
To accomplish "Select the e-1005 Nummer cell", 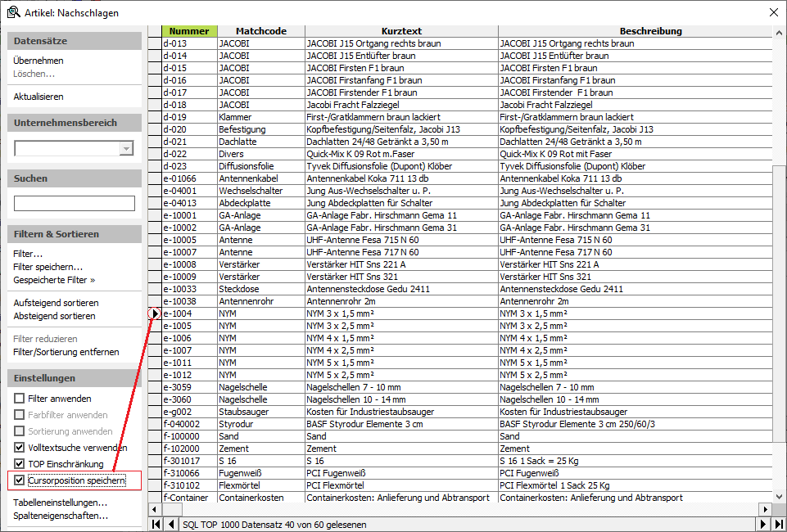I will [x=189, y=326].
